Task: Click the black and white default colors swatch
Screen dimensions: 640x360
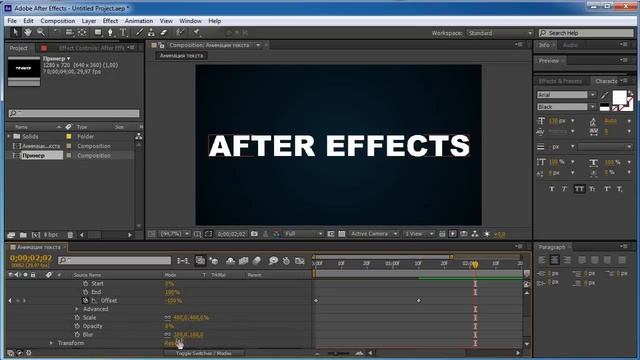Action: tap(604, 107)
